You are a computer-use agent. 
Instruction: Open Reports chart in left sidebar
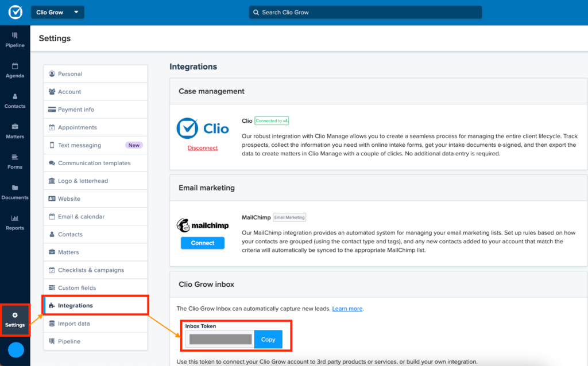(x=15, y=222)
